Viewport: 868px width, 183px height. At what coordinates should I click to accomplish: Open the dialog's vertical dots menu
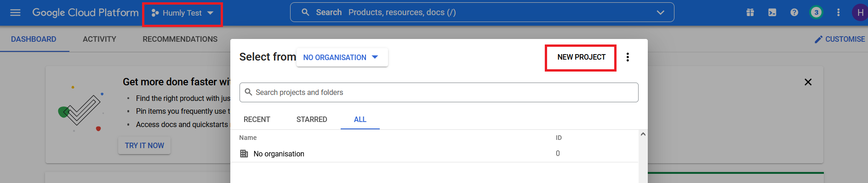pos(628,57)
